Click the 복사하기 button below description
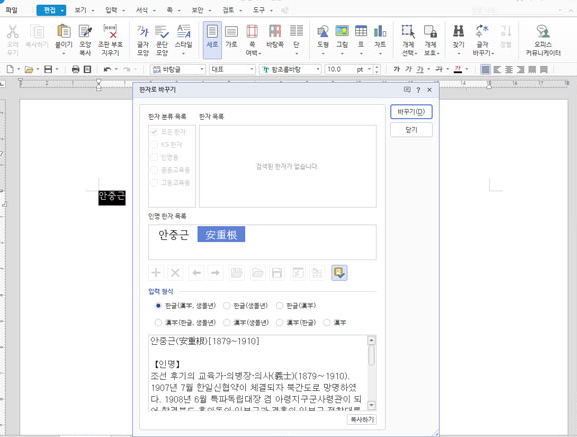This screenshot has height=437, width=577. (362, 419)
